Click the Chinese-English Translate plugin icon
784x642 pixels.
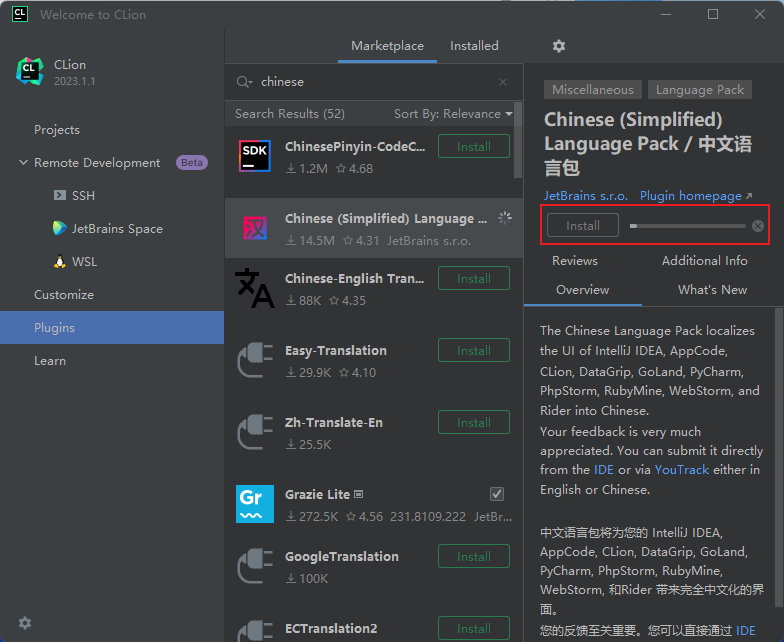point(254,288)
